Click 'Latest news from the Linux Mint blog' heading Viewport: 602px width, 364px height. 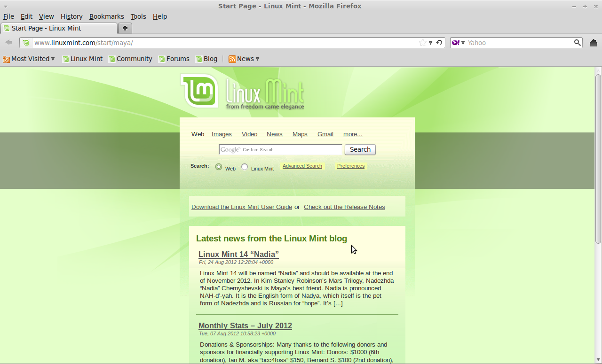point(271,239)
